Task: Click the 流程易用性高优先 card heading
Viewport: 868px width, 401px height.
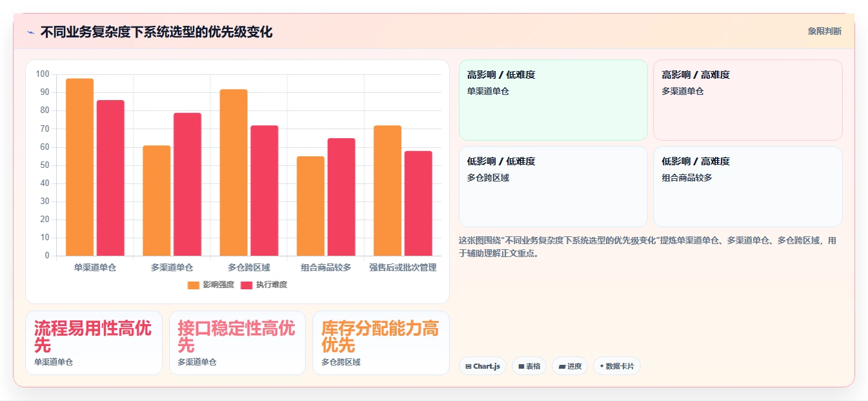Action: [x=93, y=336]
